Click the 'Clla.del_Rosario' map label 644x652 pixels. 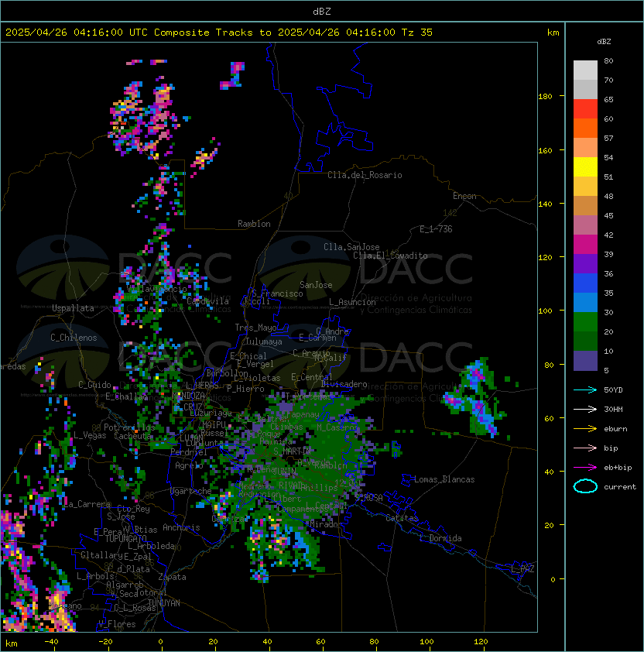click(365, 175)
